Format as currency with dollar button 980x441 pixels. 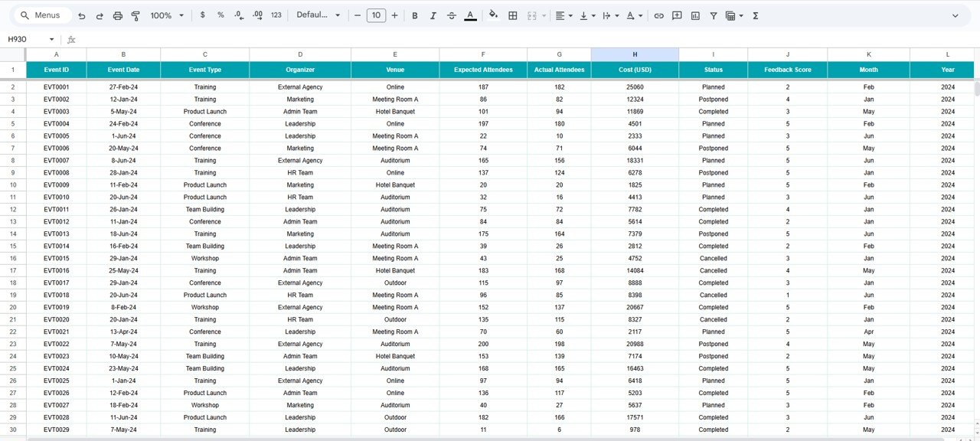coord(202,15)
